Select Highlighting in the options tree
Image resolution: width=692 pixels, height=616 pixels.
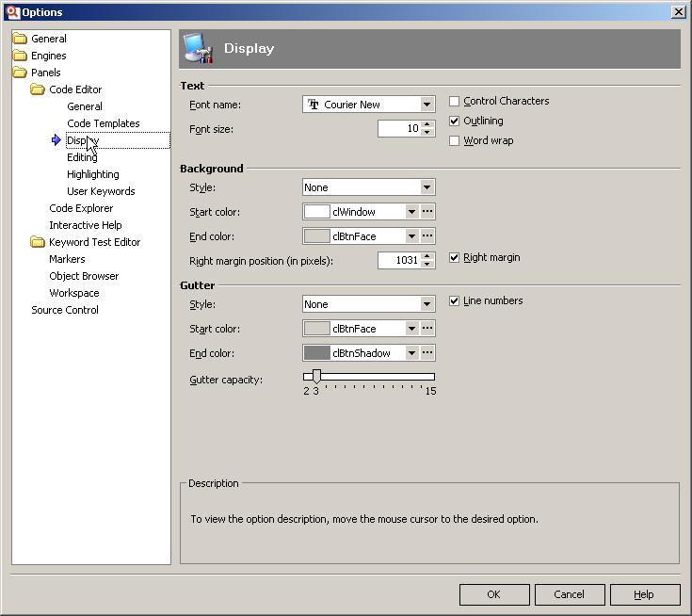click(93, 174)
